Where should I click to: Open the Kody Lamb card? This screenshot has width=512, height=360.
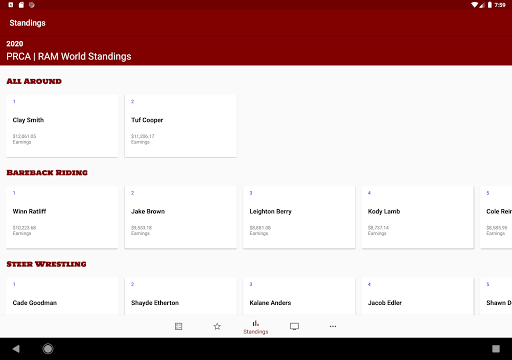tap(418, 217)
